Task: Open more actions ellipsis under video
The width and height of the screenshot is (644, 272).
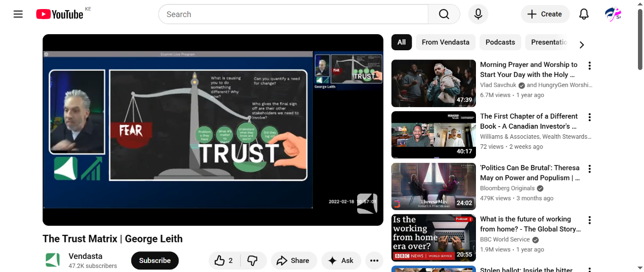Action: pos(374,260)
